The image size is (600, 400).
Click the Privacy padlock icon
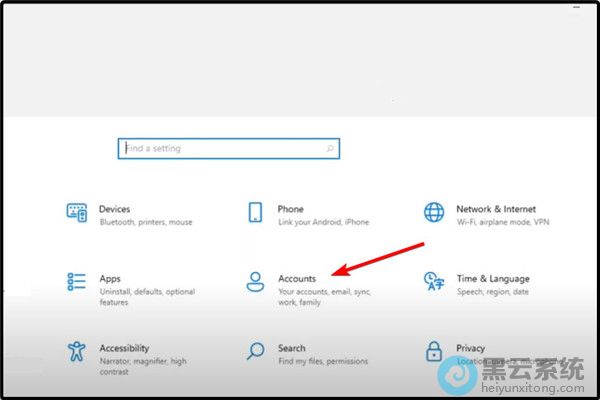[434, 351]
